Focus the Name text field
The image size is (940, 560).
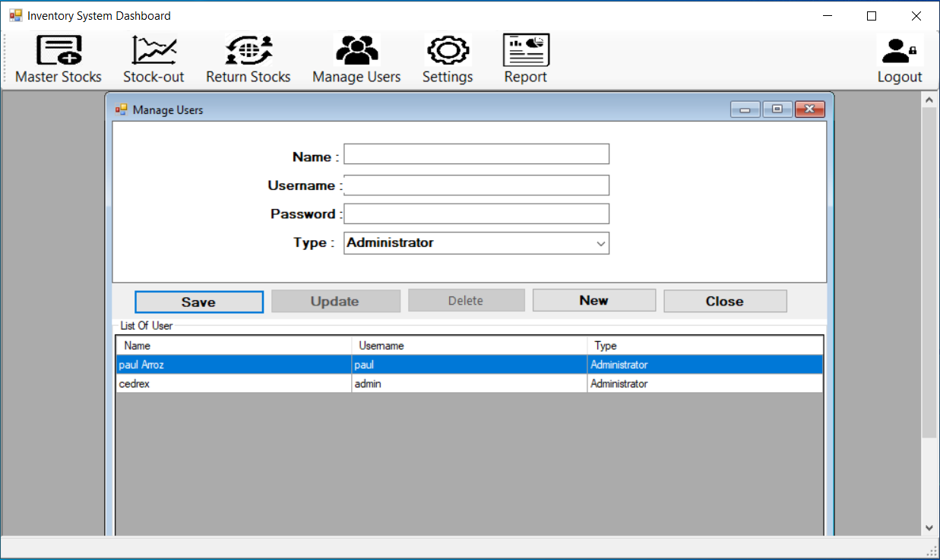point(476,154)
